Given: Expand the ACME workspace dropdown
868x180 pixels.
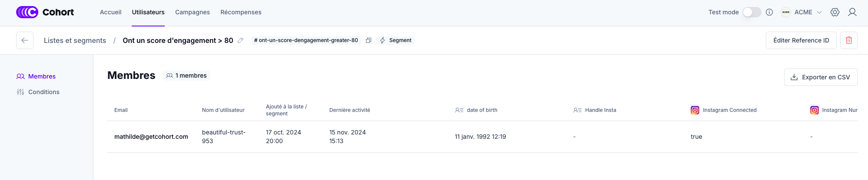Looking at the screenshot, I should pyautogui.click(x=819, y=12).
